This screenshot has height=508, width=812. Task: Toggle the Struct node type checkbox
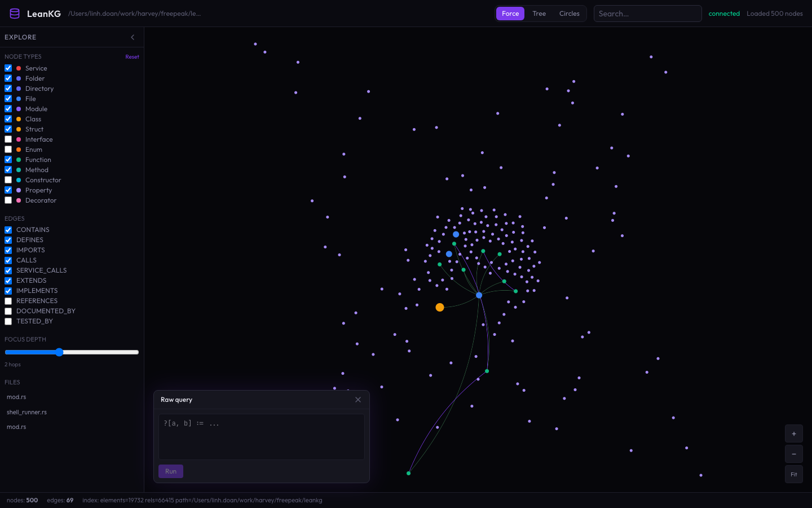click(x=8, y=129)
